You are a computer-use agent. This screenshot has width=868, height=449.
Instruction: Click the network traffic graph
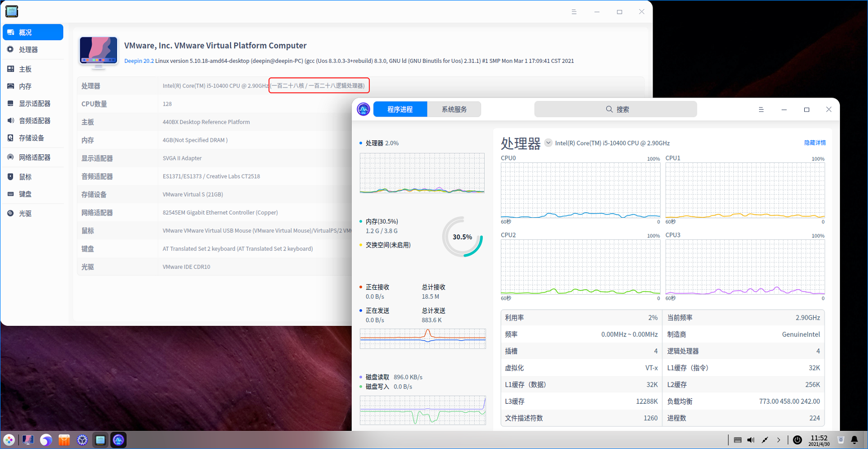(x=423, y=338)
